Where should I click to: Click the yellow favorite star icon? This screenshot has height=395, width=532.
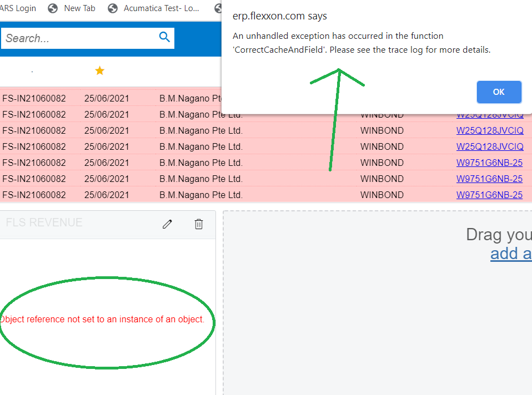(x=100, y=70)
